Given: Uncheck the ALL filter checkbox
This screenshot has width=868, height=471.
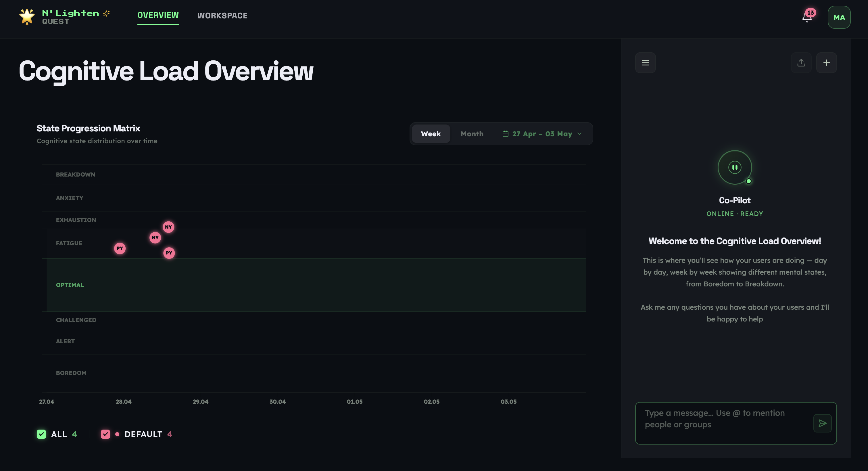Looking at the screenshot, I should 41,434.
